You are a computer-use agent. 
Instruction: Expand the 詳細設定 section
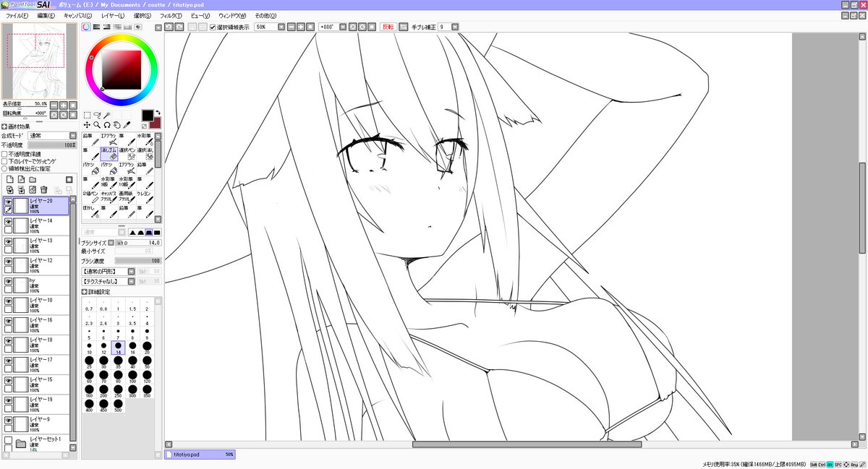click(x=85, y=291)
